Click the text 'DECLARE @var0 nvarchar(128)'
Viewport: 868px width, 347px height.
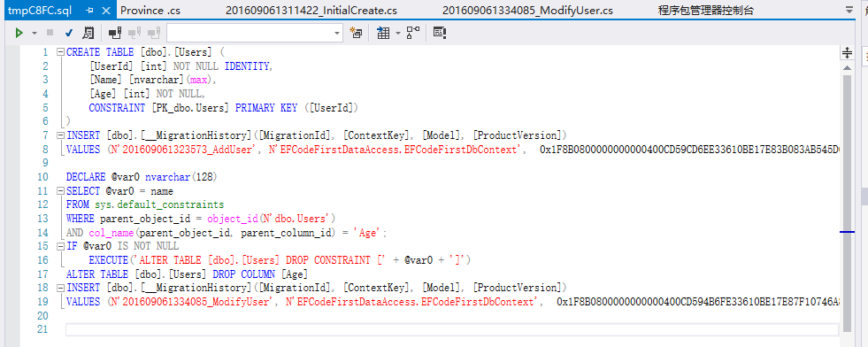point(142,177)
